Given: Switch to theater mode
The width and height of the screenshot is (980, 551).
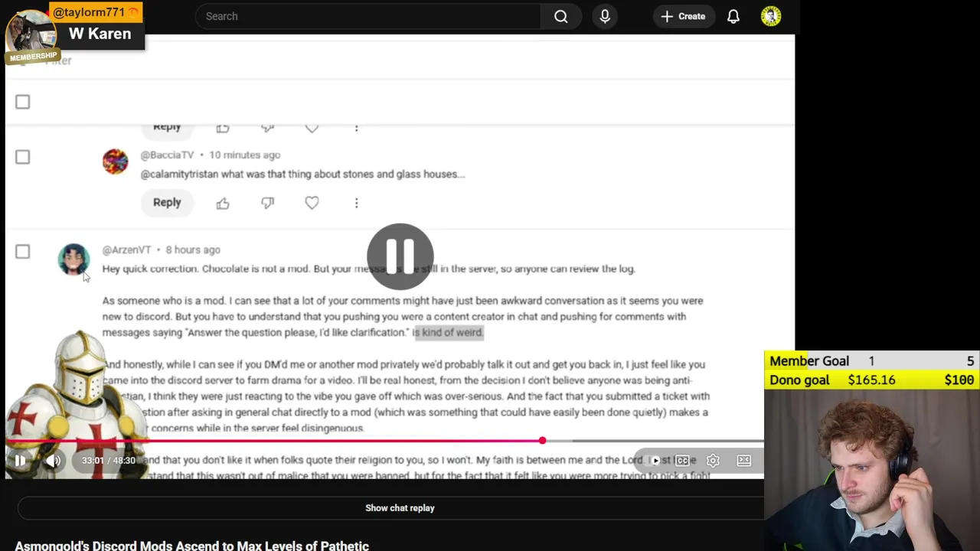Looking at the screenshot, I should click(x=744, y=461).
